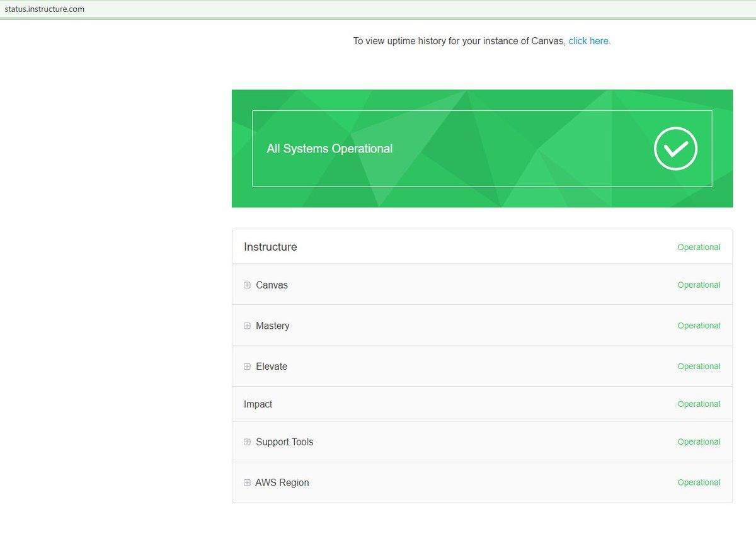Click the Mastery row label
Image resolution: width=756 pixels, height=536 pixels.
(272, 326)
